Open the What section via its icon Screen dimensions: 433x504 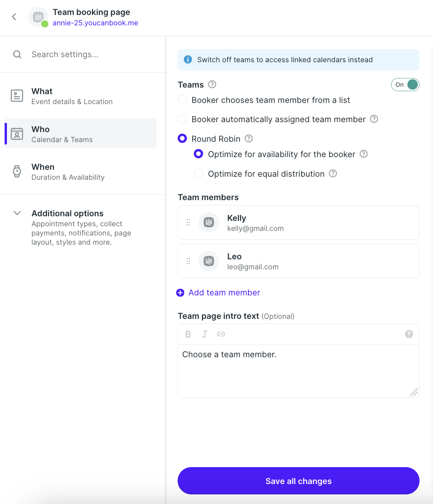(x=17, y=96)
